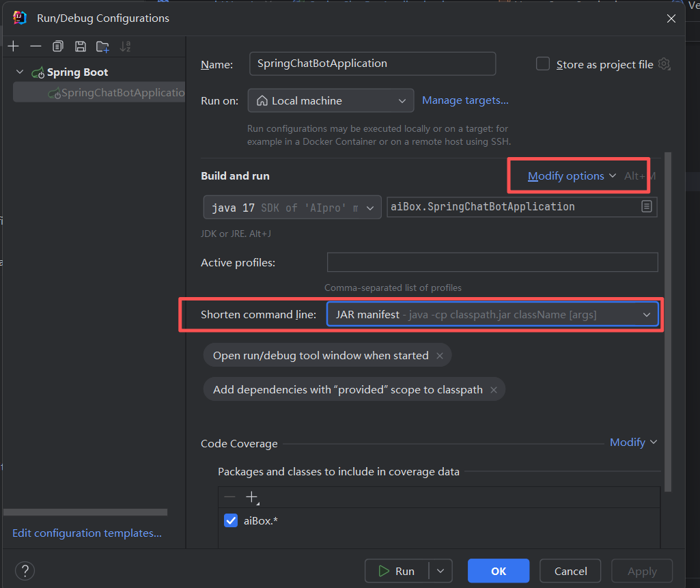Click 'Comma-separated list of profiles' hint text
Image resolution: width=700 pixels, height=588 pixels.
(x=393, y=288)
